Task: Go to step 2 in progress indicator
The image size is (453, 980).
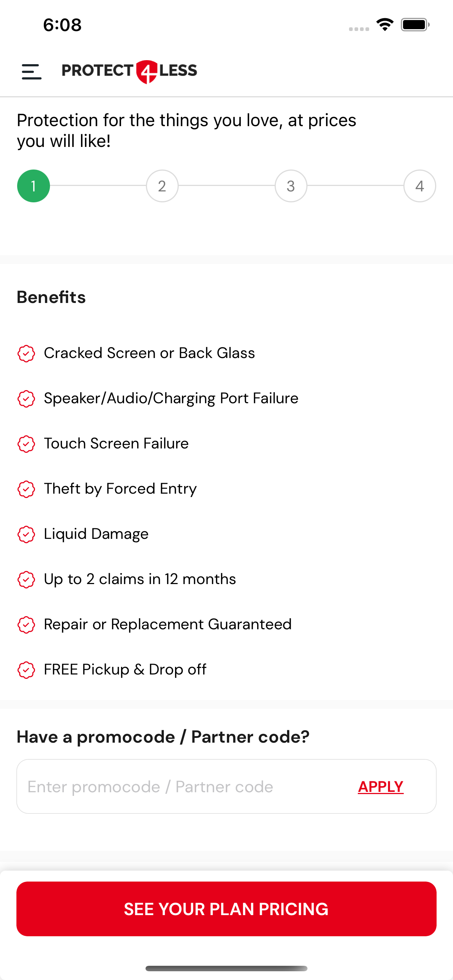Action: coord(162,186)
